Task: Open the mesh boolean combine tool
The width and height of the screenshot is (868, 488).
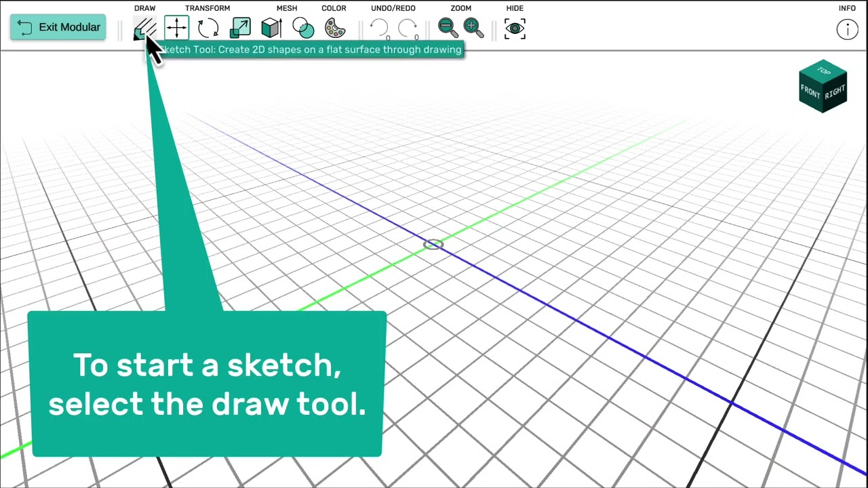Action: point(303,28)
